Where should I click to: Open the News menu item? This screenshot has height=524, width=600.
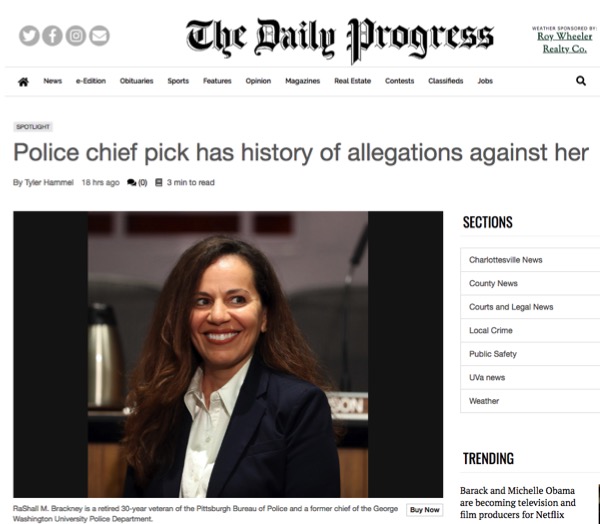pos(53,81)
